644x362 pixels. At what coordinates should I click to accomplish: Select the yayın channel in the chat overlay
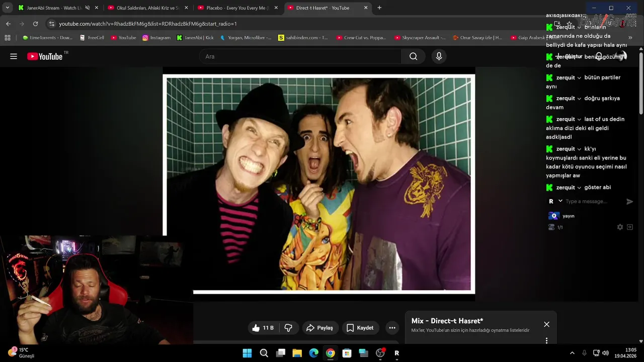pyautogui.click(x=561, y=216)
